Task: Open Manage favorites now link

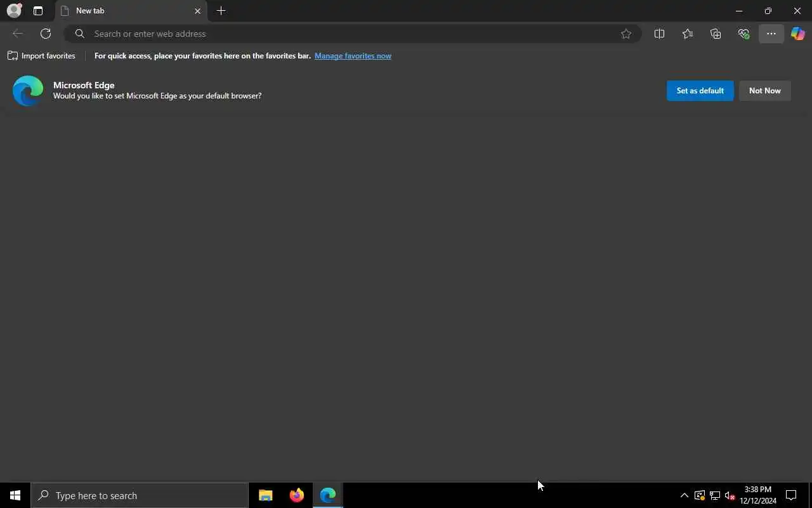Action: point(353,56)
